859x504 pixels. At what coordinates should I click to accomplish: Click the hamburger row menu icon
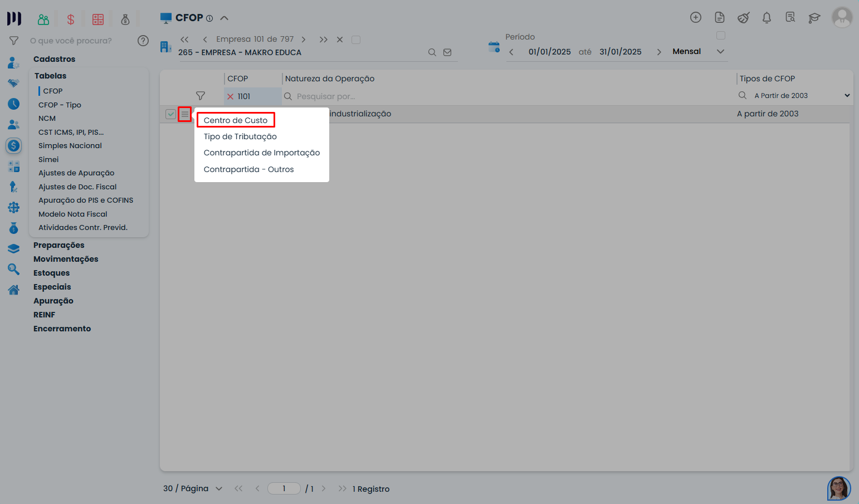184,114
